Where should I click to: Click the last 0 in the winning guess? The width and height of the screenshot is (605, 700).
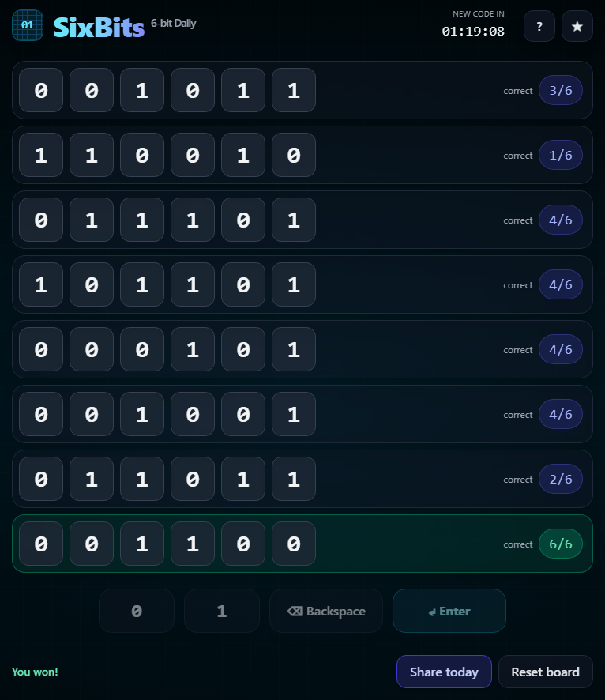(x=293, y=544)
